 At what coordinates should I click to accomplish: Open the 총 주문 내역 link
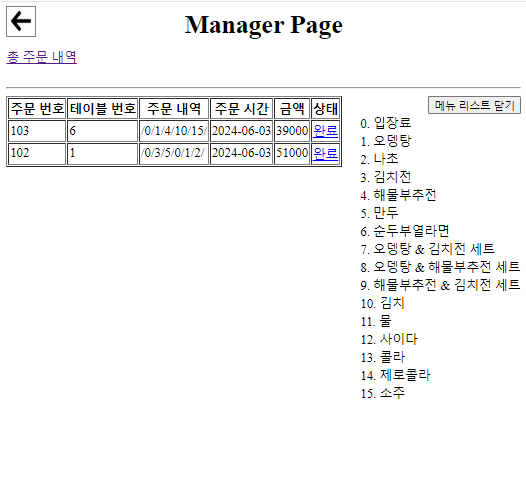coord(42,57)
